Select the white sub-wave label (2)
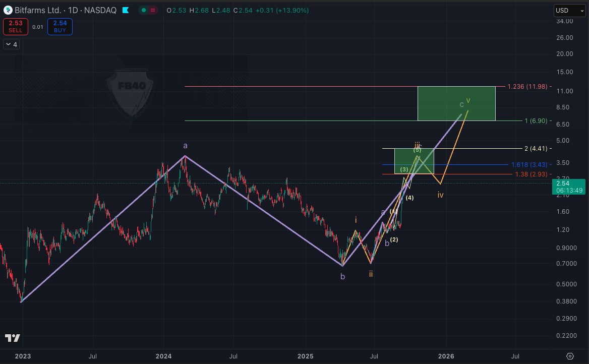 pos(394,239)
